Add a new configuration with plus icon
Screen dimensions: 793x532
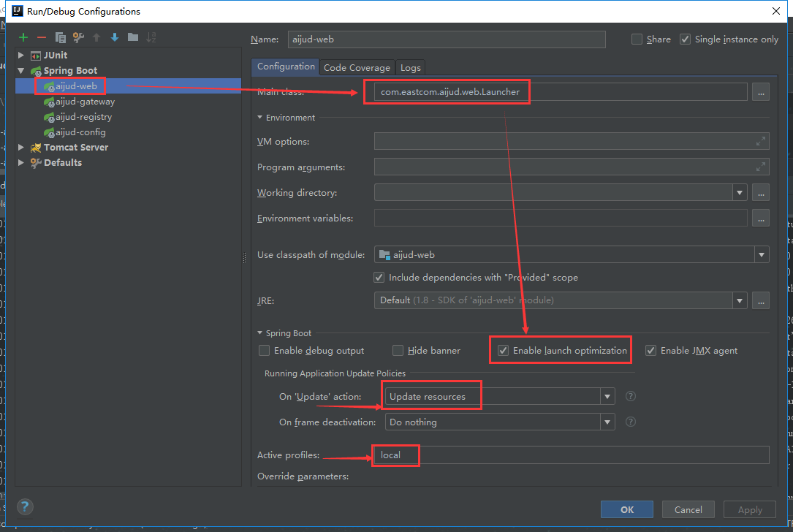coord(23,37)
